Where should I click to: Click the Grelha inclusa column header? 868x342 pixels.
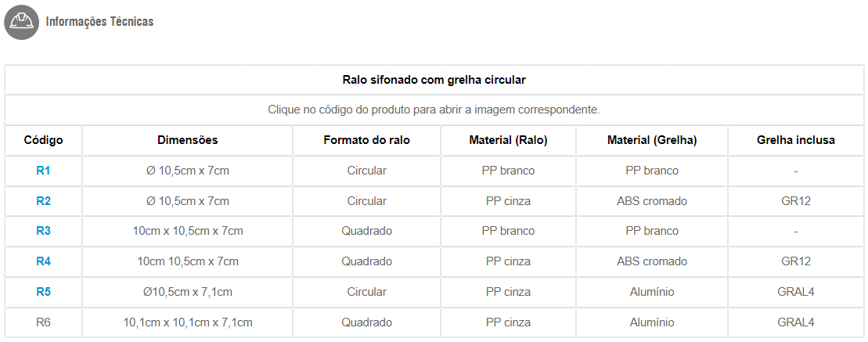[795, 141]
